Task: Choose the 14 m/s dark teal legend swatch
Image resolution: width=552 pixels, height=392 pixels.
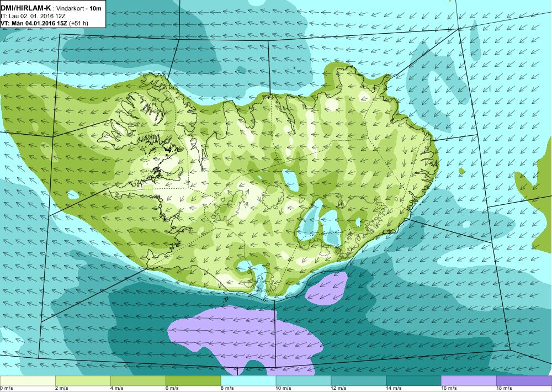Action: pyautogui.click(x=414, y=381)
